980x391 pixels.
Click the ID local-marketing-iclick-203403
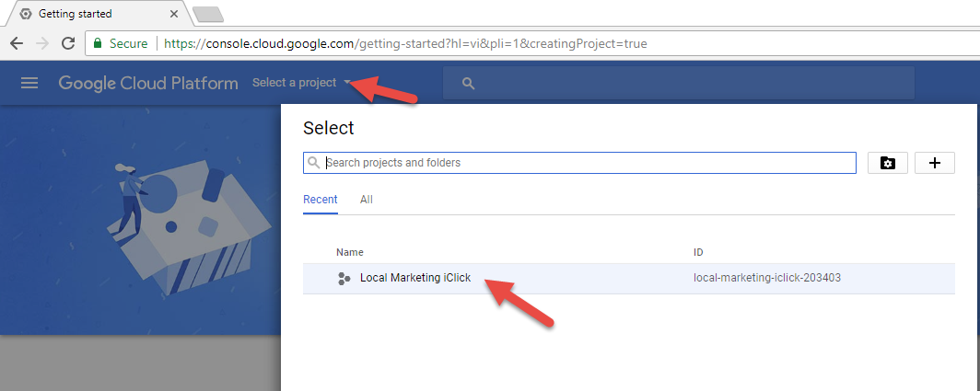coord(767,278)
